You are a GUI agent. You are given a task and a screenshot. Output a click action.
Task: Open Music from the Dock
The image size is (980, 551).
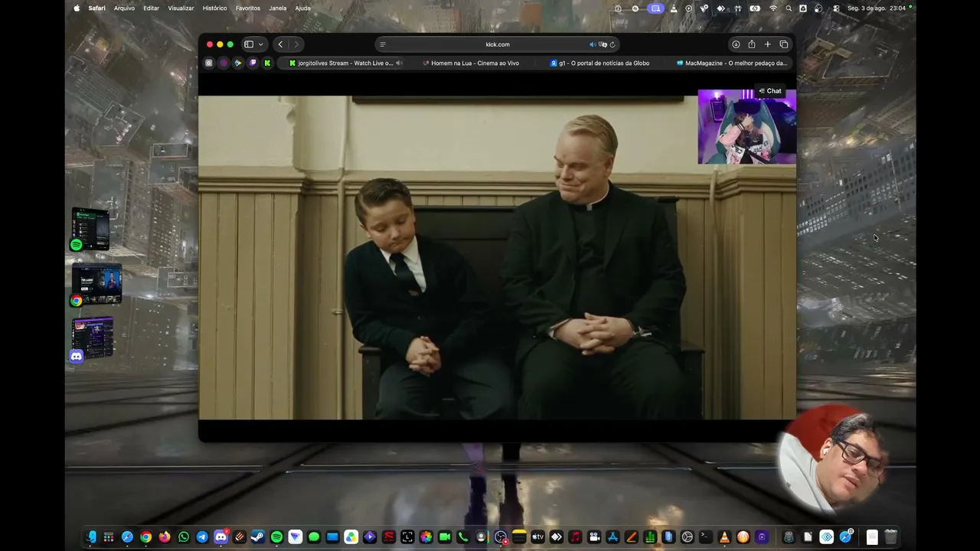pyautogui.click(x=575, y=537)
